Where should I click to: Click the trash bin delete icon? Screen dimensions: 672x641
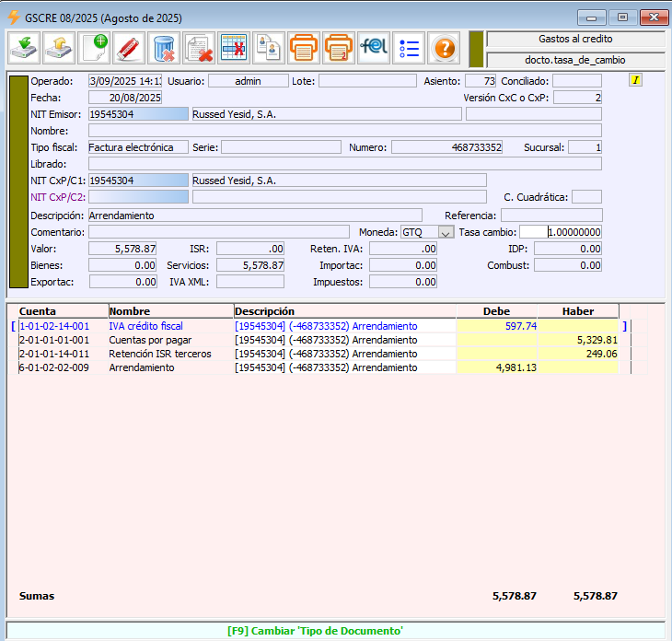tap(164, 47)
